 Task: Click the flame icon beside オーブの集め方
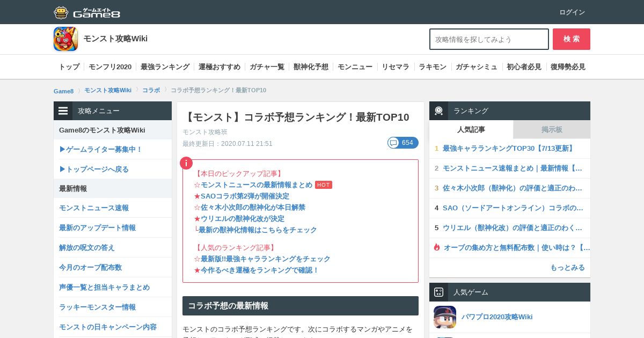point(437,247)
